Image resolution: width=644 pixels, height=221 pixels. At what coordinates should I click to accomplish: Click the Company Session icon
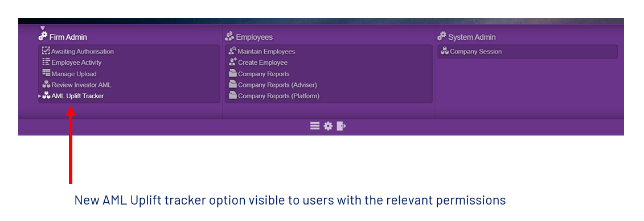point(444,51)
